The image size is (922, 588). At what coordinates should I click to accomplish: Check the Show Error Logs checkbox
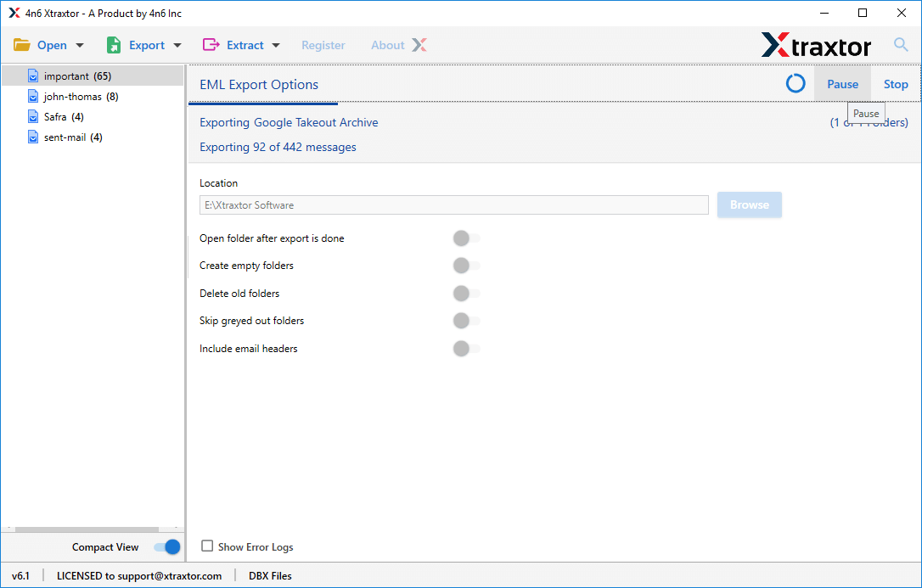207,546
